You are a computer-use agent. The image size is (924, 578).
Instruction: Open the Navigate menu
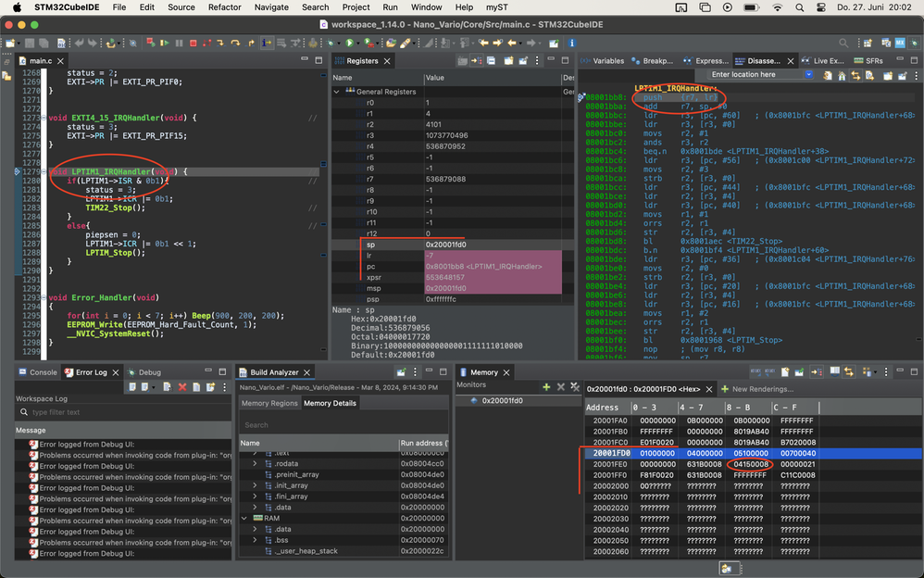pos(270,7)
